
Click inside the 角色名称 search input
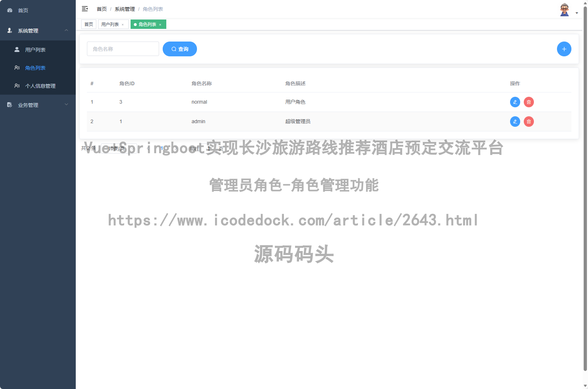[123, 48]
